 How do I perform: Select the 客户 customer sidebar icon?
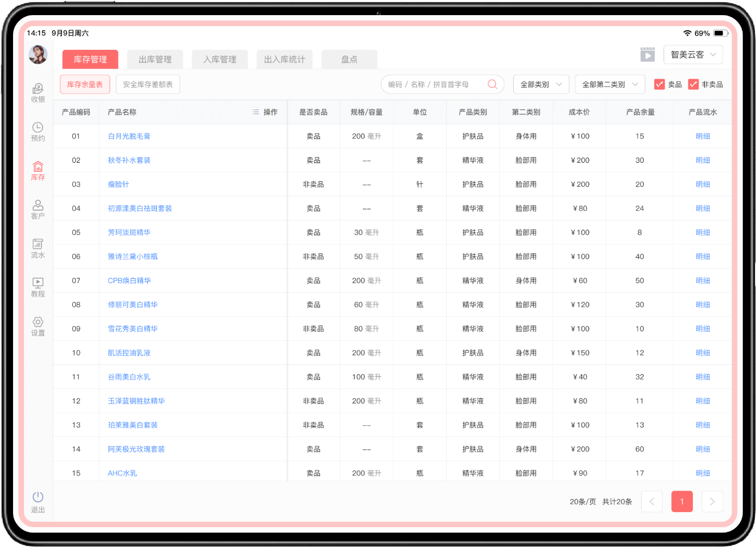38,206
